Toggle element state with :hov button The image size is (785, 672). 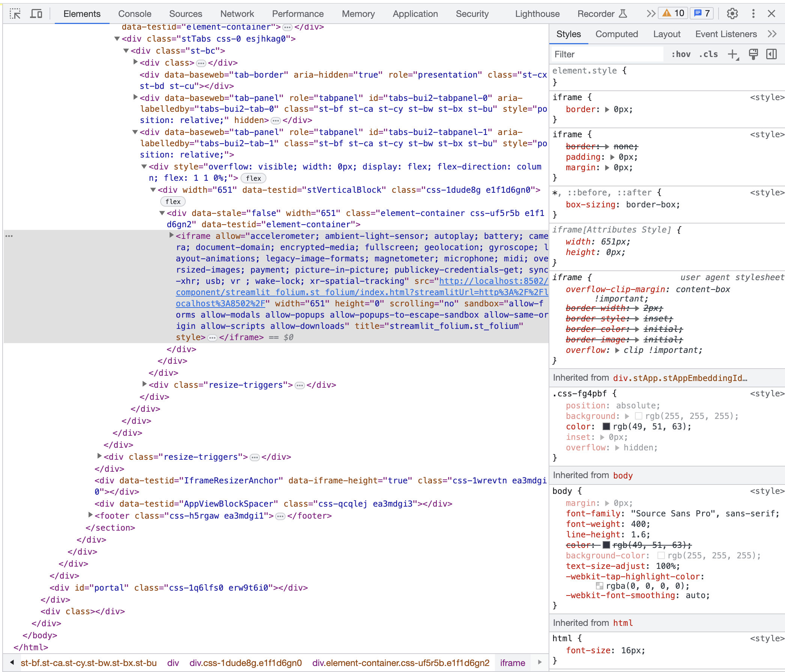coord(681,54)
